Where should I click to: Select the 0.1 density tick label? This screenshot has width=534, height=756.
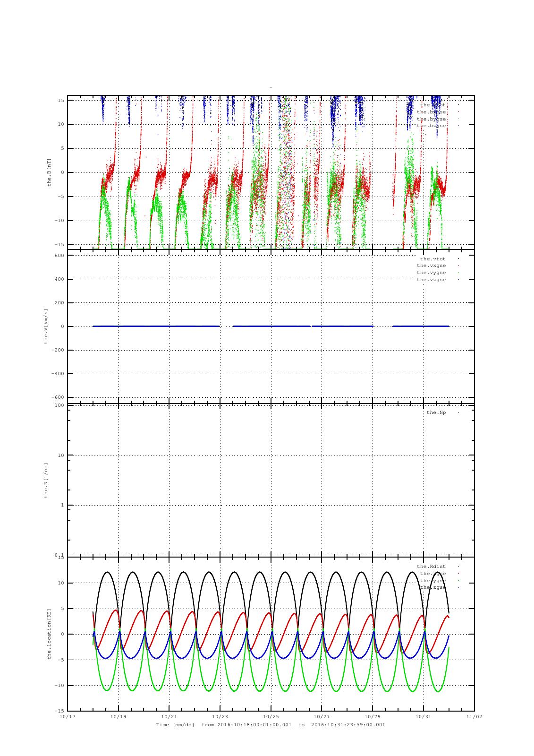point(59,555)
